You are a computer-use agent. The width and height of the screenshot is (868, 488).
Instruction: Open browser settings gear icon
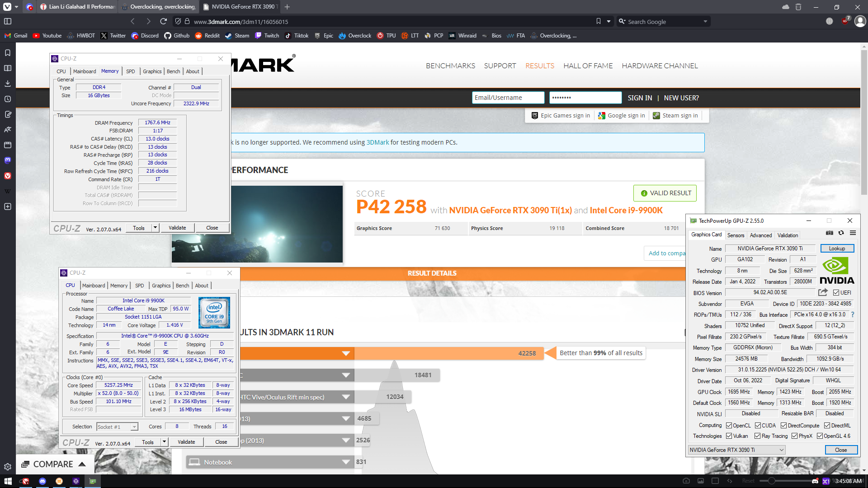(x=8, y=467)
